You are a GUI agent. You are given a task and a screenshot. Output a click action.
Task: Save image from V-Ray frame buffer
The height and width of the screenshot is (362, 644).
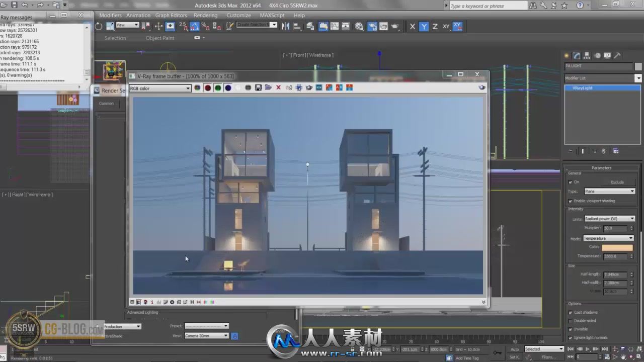tap(258, 88)
